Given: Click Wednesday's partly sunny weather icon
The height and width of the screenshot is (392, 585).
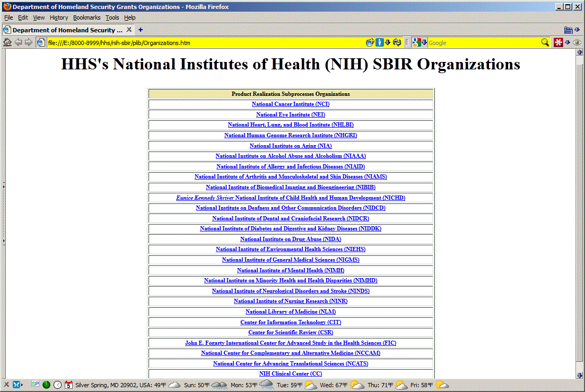Looking at the screenshot, I should [356, 385].
